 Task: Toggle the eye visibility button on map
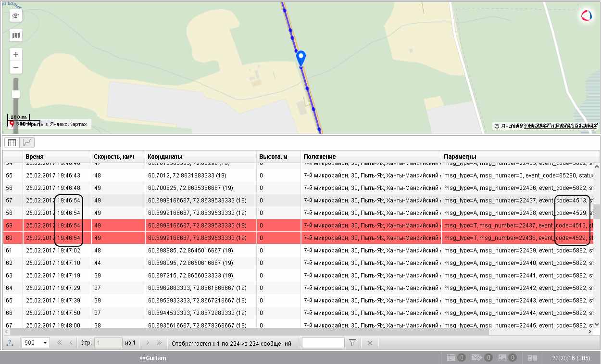pyautogui.click(x=16, y=15)
